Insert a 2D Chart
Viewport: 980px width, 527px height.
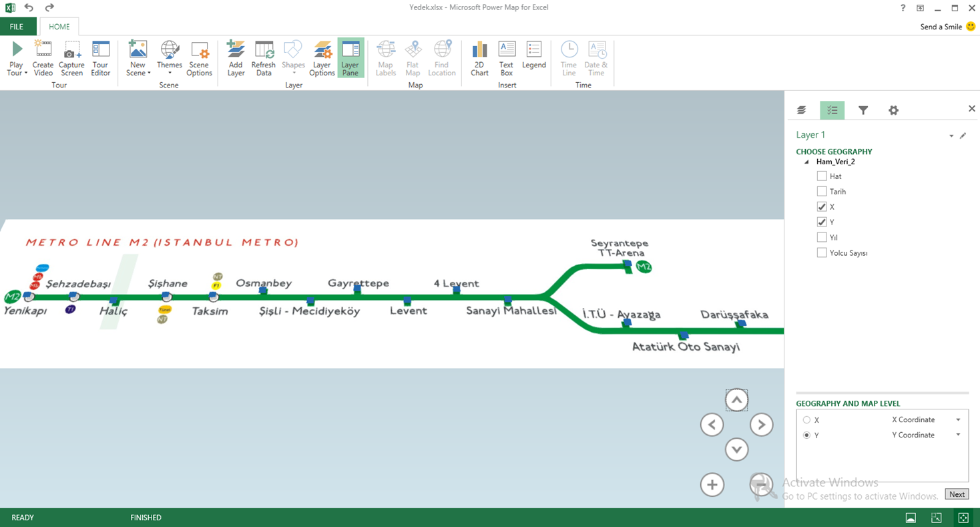click(x=479, y=59)
